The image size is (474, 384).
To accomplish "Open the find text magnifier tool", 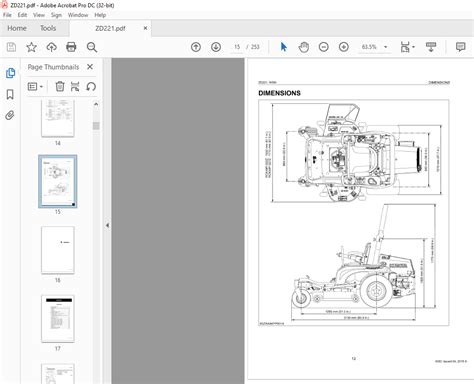I will click(x=92, y=47).
